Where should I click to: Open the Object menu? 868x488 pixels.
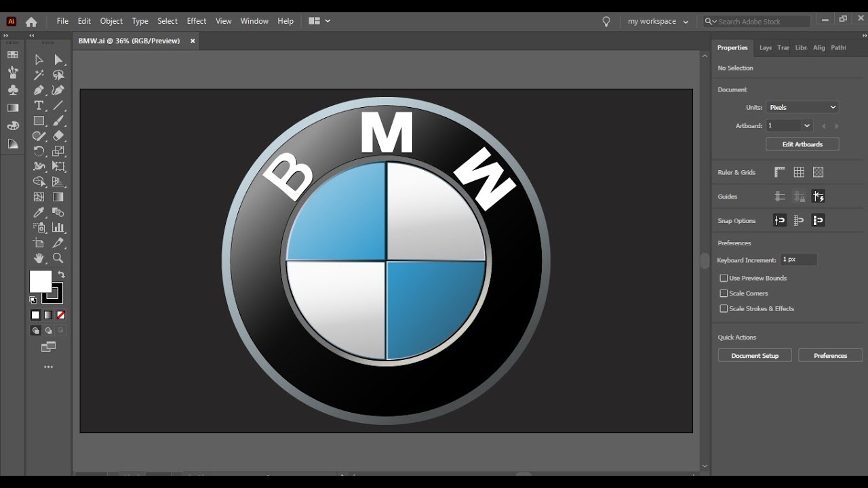tap(111, 21)
